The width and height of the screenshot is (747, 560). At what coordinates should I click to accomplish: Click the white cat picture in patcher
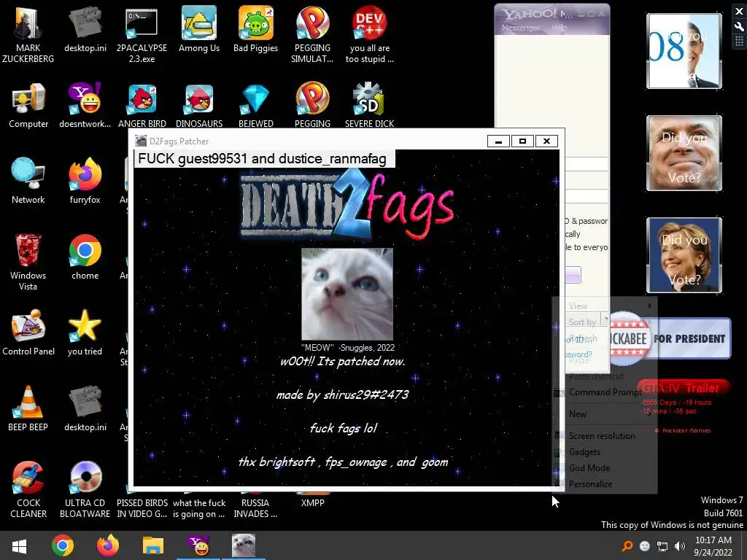[347, 294]
